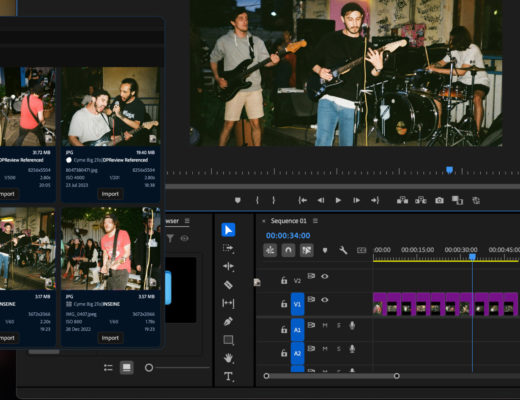Click timecode 00:00:34:00 field

point(288,236)
